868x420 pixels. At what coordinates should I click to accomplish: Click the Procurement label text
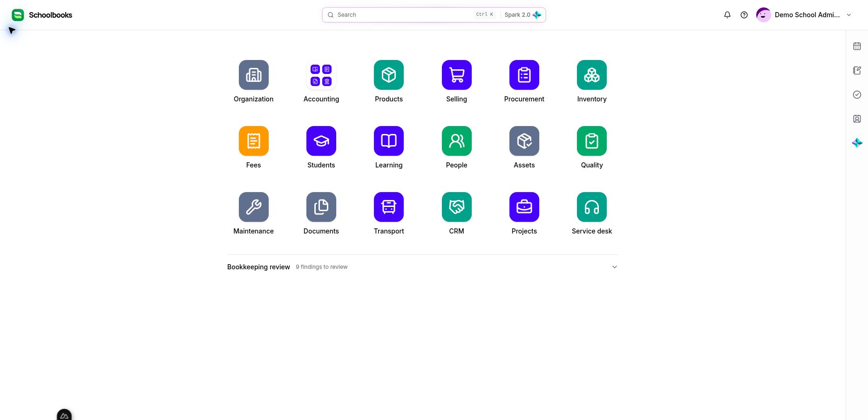click(524, 99)
